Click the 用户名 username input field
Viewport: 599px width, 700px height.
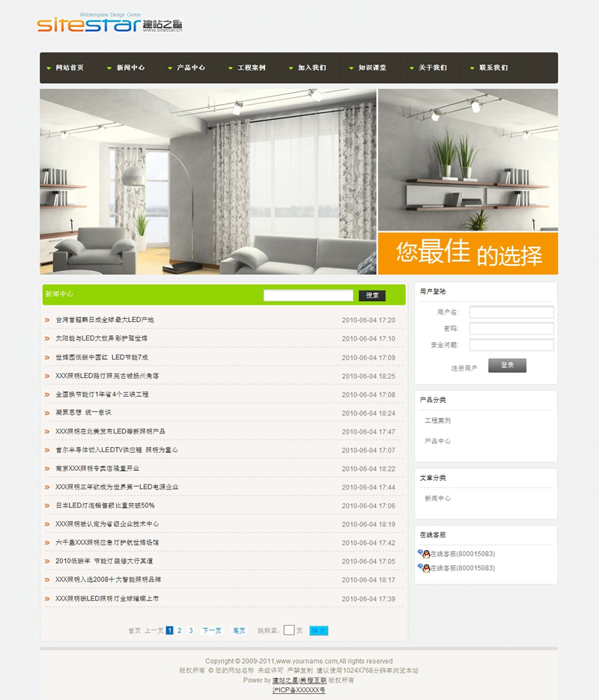tap(511, 312)
